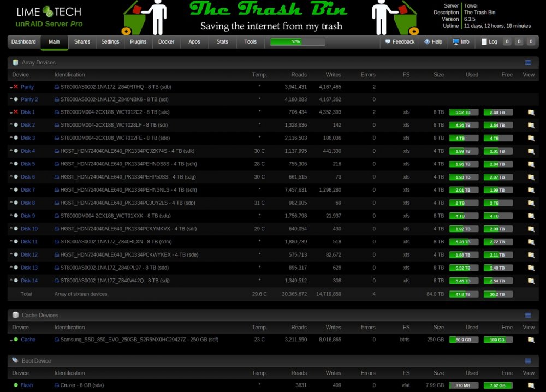Viewport: 546px width, 392px height.
Task: Click the spin arrow beside Disk 13
Action: (x=11, y=267)
